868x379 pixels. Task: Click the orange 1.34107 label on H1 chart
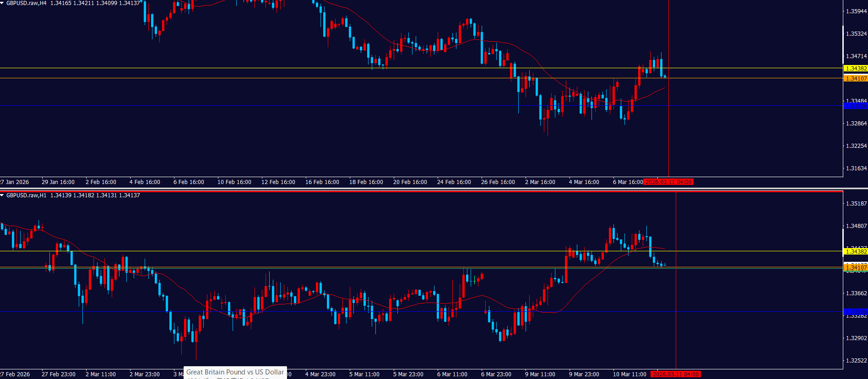coord(855,267)
